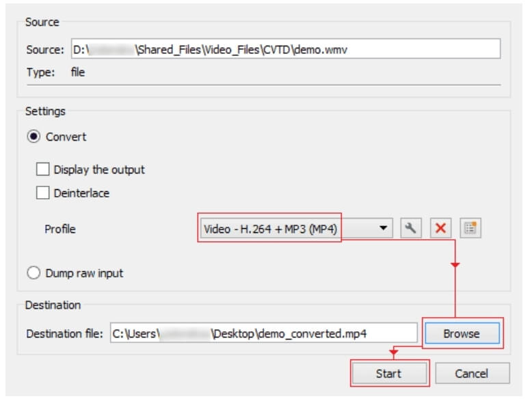This screenshot has width=532, height=403.
Task: Select the Convert radio button
Action: click(x=34, y=137)
